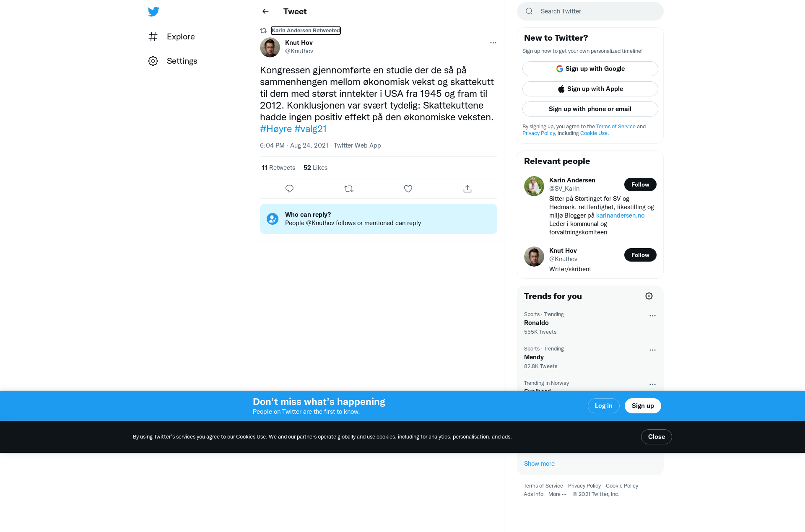Open tweet's three-dot more menu
Screen dimensions: 805x532
493,43
